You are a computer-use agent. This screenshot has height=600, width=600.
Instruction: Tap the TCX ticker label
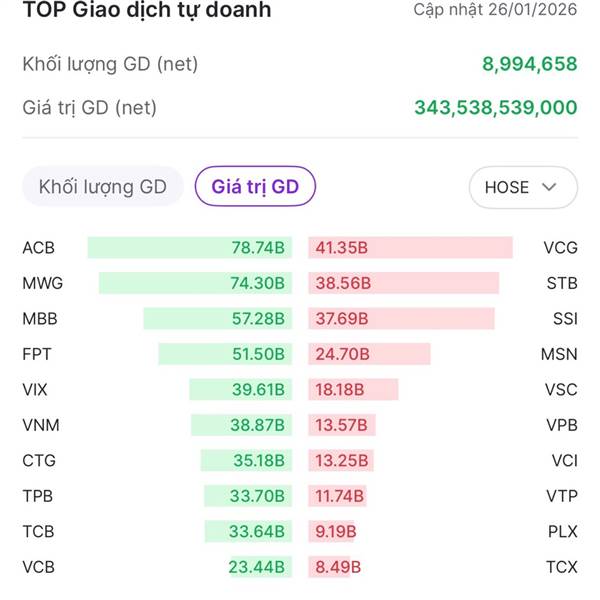(x=561, y=567)
